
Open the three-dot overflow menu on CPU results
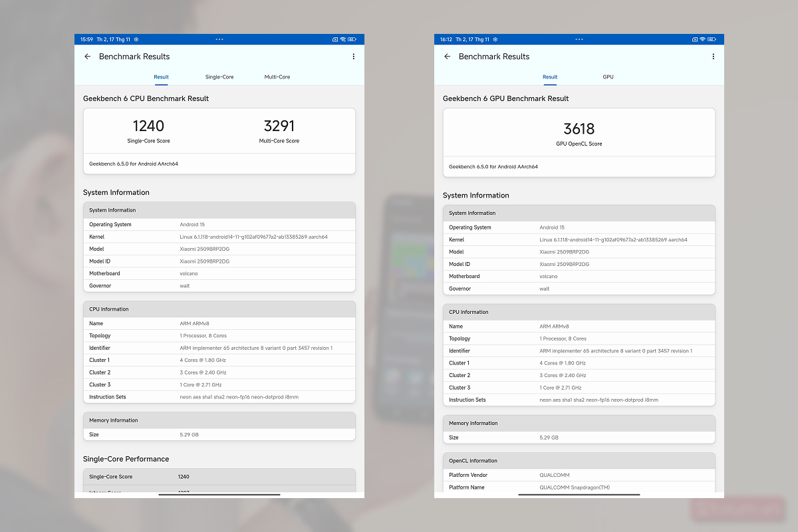pyautogui.click(x=353, y=56)
